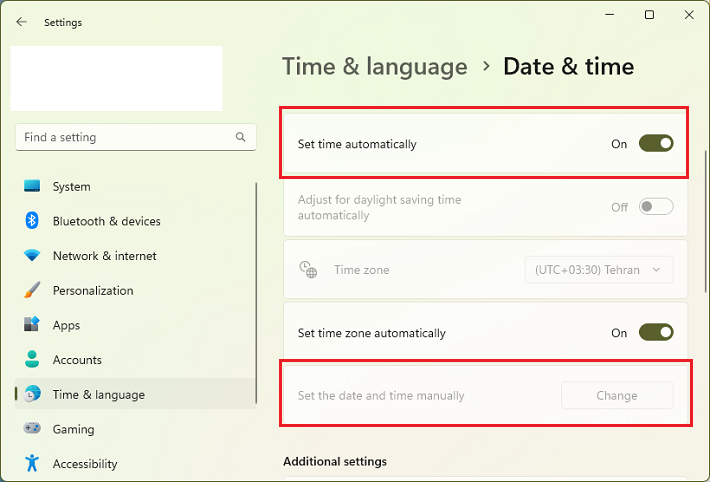Click the user profile area
Viewport: 710px width, 482px height.
click(116, 78)
